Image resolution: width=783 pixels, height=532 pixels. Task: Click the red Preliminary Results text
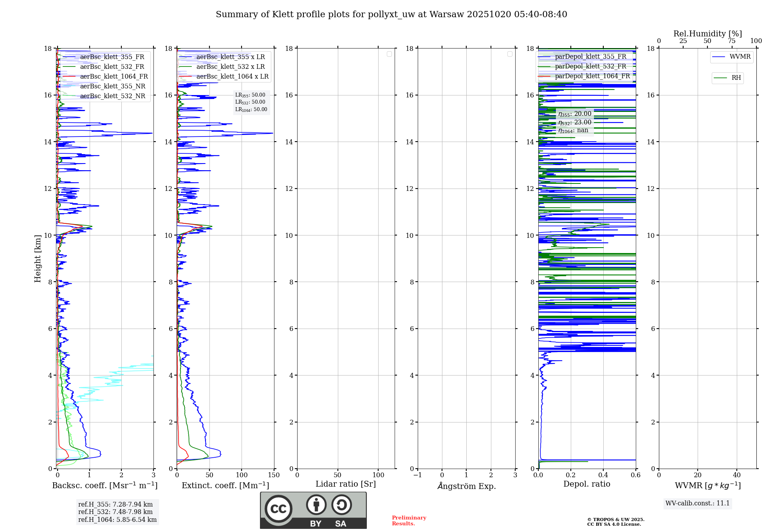point(409,520)
